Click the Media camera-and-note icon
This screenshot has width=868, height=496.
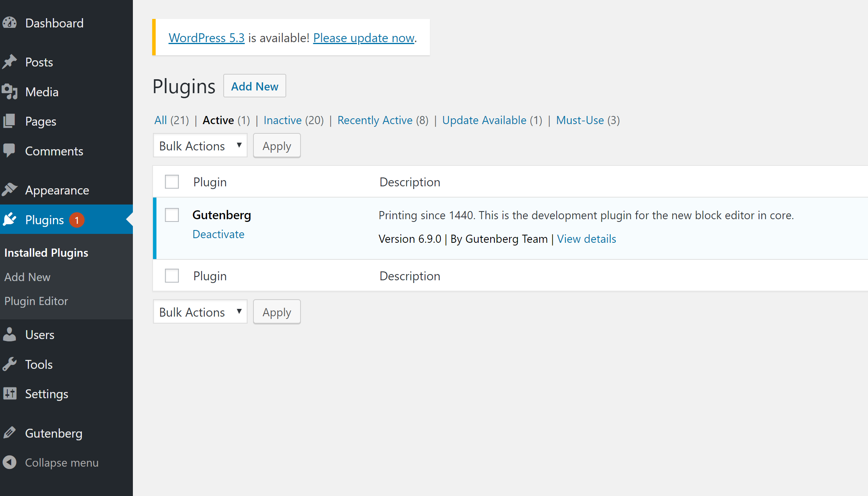[x=10, y=92]
